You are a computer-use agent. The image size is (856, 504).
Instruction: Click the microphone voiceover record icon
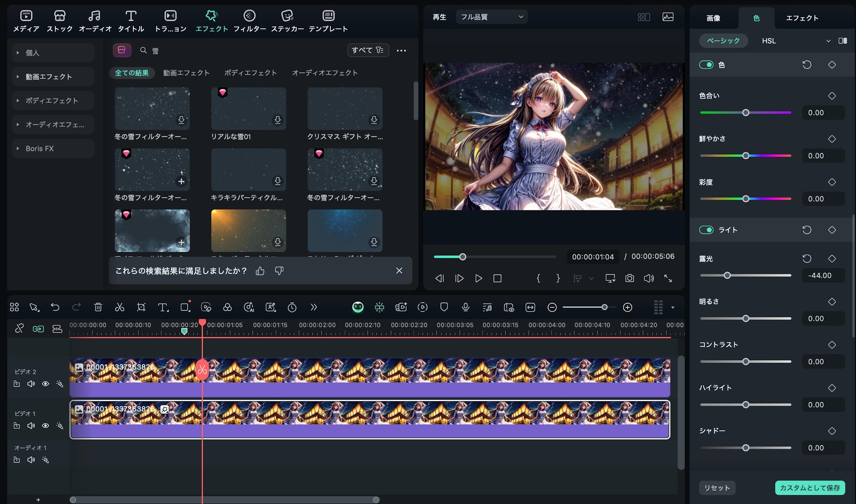465,307
